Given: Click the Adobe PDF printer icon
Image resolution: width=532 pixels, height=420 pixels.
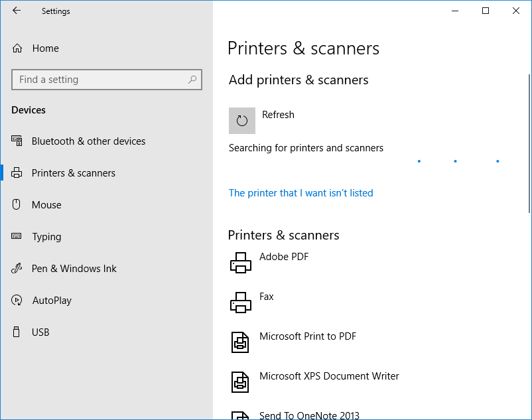Looking at the screenshot, I should coord(241,263).
